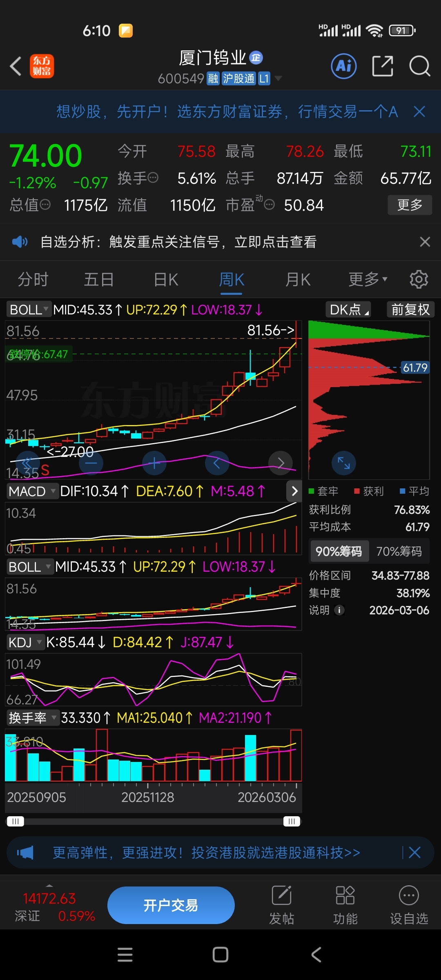Open 功能 functions icon
The image size is (441, 980).
click(x=345, y=905)
